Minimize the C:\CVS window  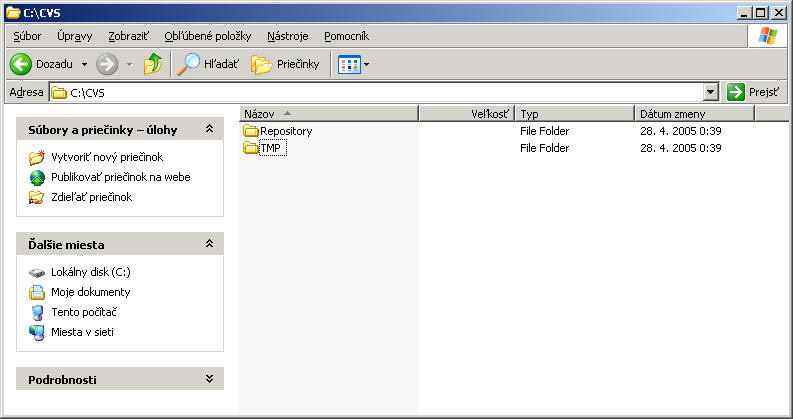point(744,13)
